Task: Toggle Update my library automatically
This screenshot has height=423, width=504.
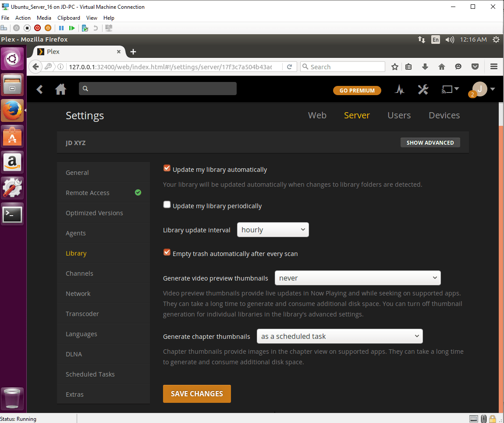Action: pyautogui.click(x=167, y=168)
